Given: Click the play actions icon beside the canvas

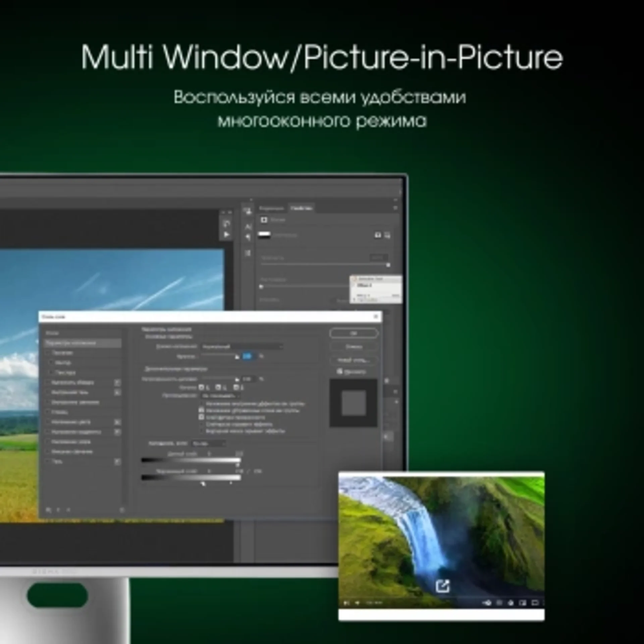Looking at the screenshot, I should pyautogui.click(x=226, y=234).
